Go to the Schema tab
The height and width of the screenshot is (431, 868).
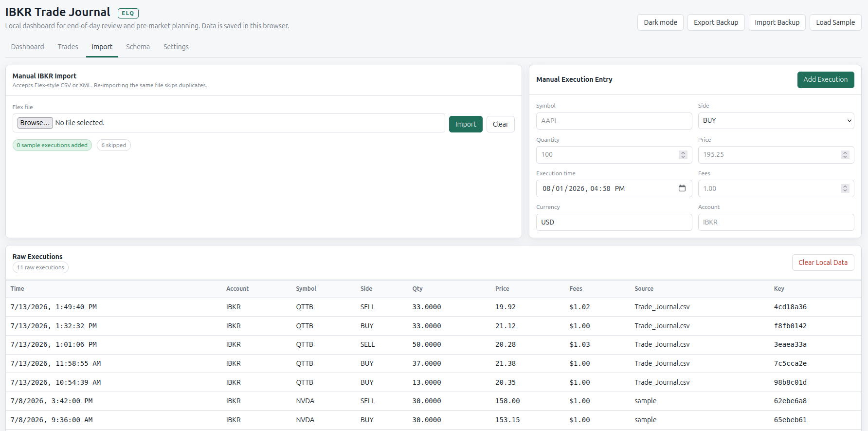[x=138, y=47]
